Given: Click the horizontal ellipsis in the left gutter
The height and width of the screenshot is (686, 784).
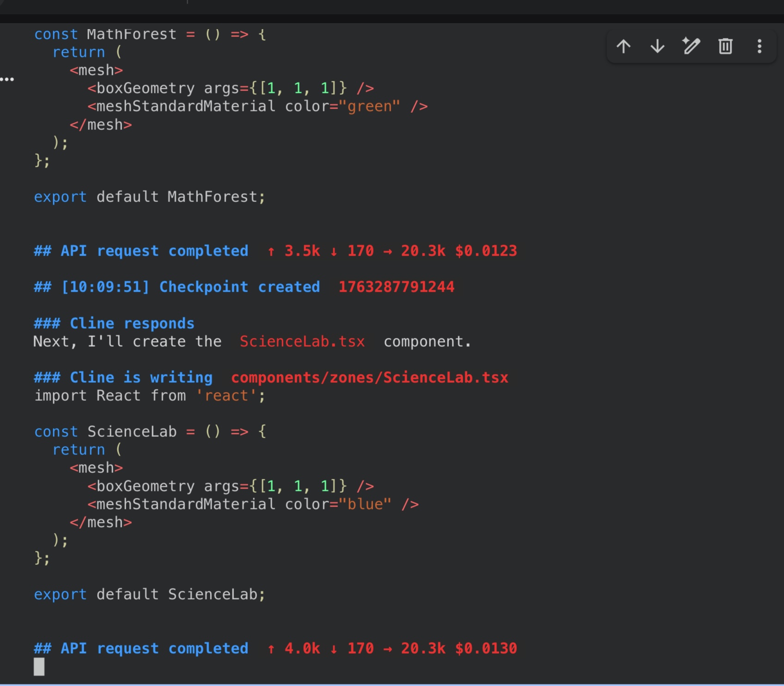Looking at the screenshot, I should coord(7,80).
